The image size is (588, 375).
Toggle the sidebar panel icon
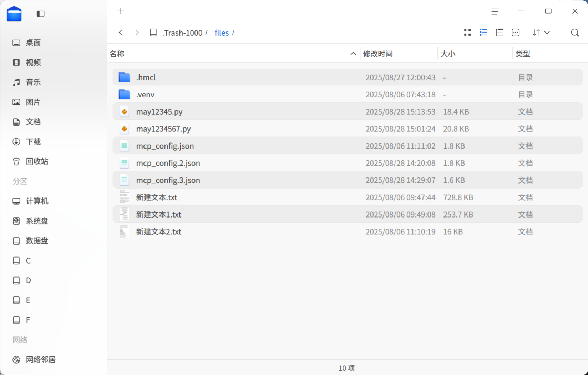coord(41,14)
